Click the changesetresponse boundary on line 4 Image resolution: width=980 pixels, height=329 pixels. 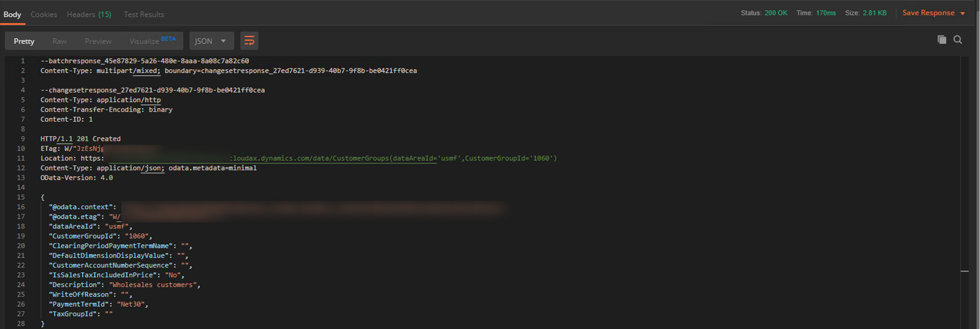click(x=153, y=90)
